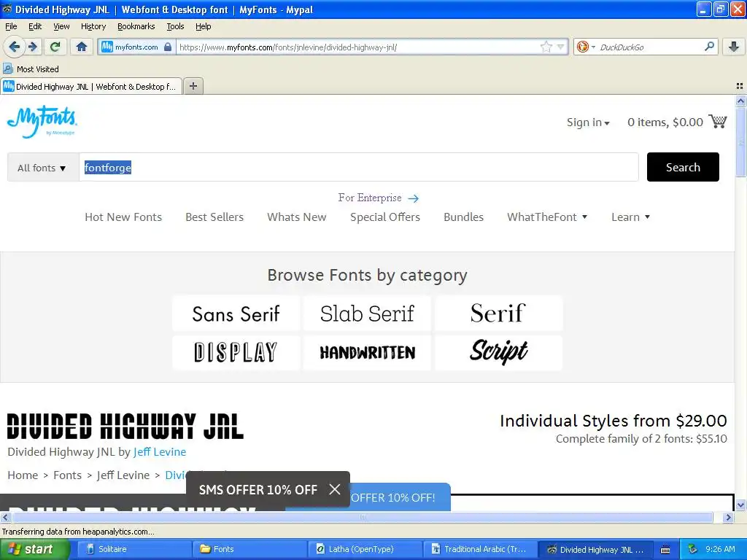Open the URL history dropdown arrow

560,47
